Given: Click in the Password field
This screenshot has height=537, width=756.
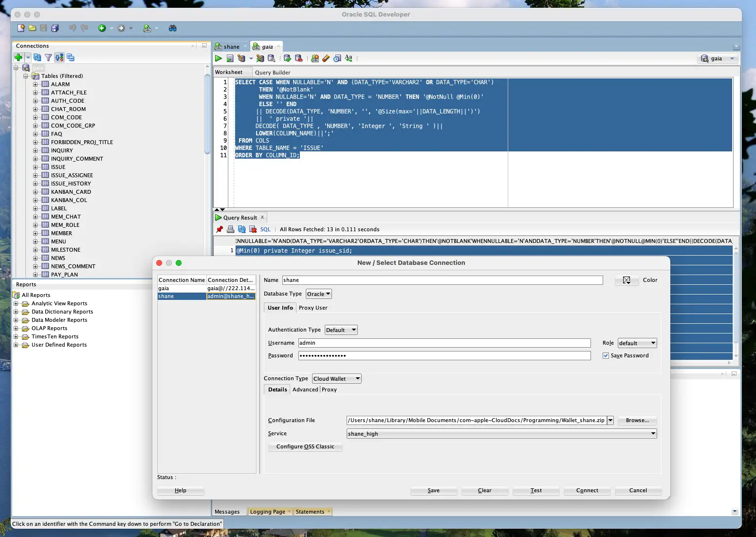Looking at the screenshot, I should (x=444, y=356).
